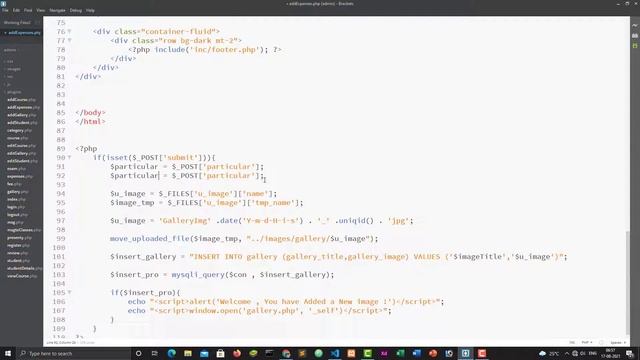The image size is (640, 360).
Task: Click Working Files settings gear icon
Action: pos(37,22)
